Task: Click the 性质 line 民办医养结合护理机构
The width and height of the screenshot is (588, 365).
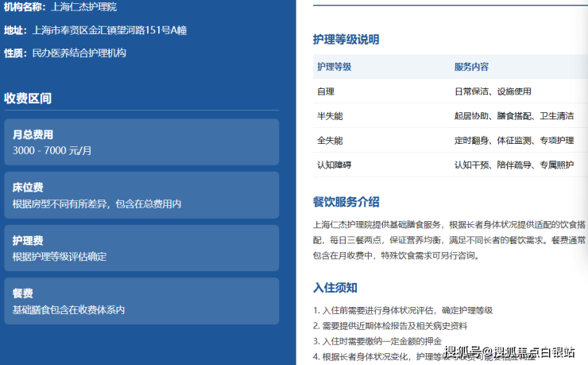Action: (x=79, y=53)
